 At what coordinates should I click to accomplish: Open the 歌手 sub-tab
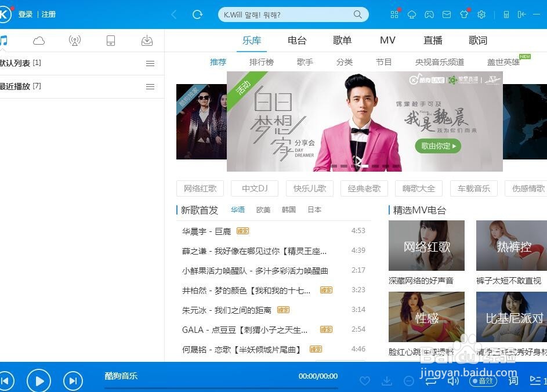pyautogui.click(x=305, y=62)
